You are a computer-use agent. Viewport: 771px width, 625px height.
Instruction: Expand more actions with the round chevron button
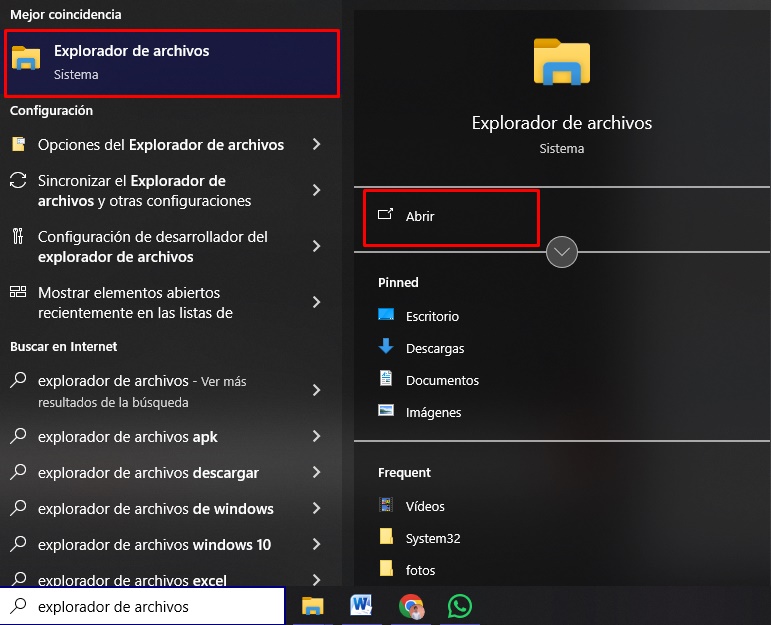562,252
